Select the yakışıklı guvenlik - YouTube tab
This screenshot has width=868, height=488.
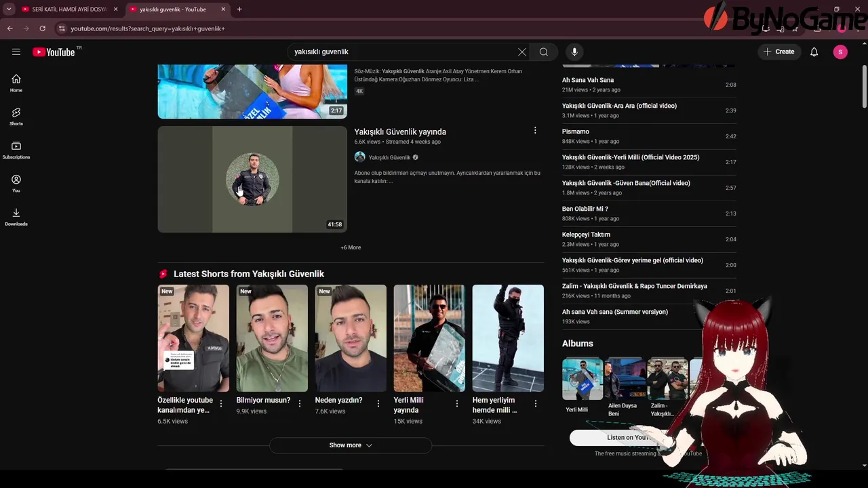point(176,9)
